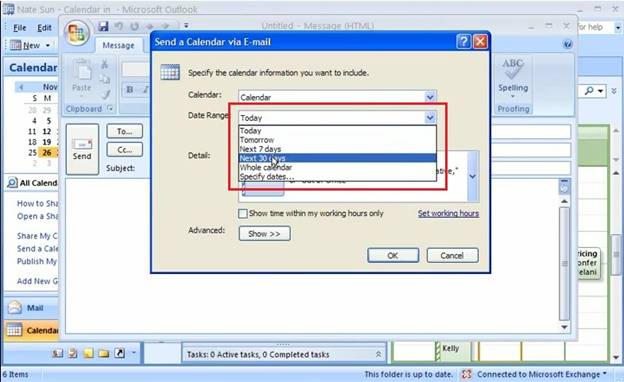Select date 26 in the mini calendar
The image size is (624, 382).
click(47, 152)
